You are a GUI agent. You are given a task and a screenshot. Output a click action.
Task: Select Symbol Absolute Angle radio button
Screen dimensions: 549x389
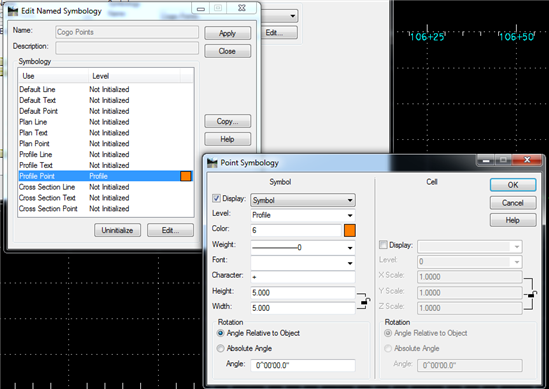click(x=220, y=348)
